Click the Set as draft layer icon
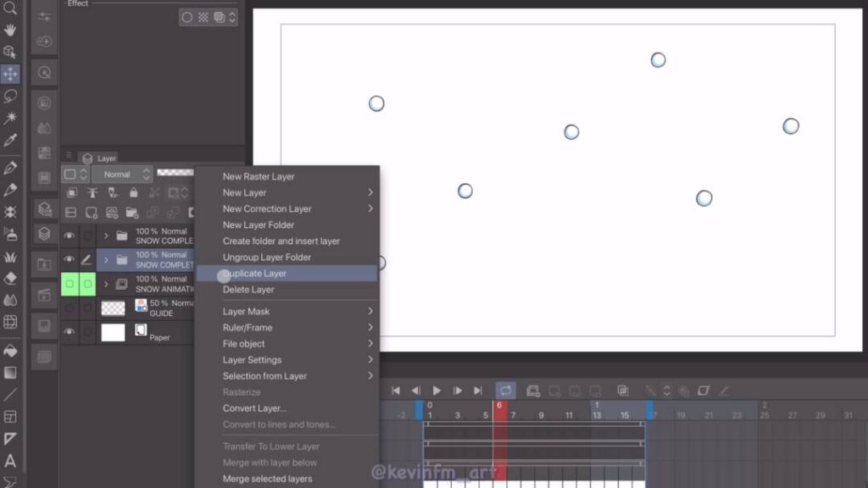Screen dimensions: 868x488 (x=113, y=192)
